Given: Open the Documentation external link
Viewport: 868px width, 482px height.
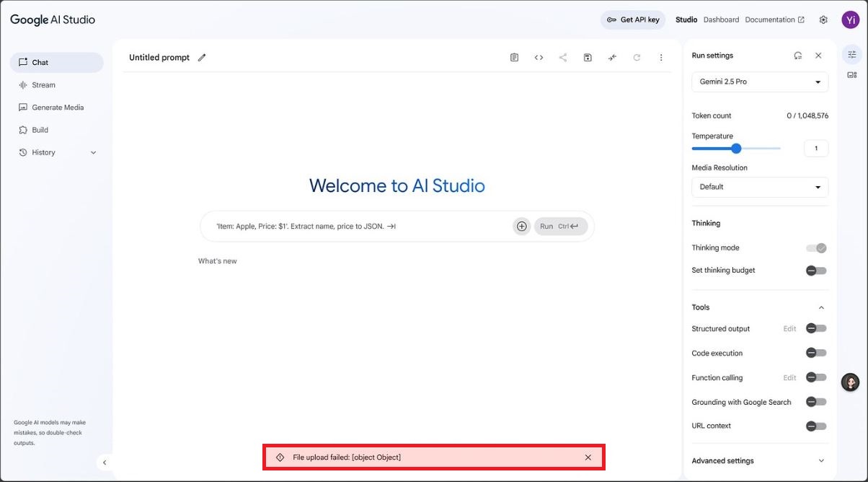Looking at the screenshot, I should coord(775,20).
